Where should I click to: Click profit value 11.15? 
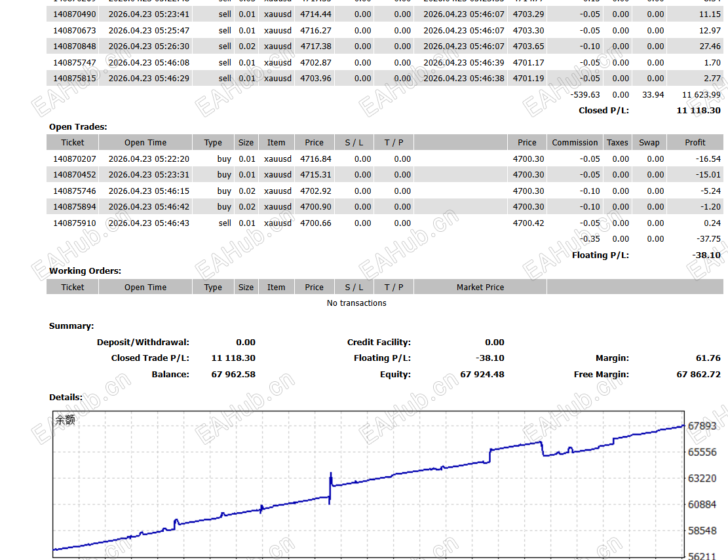tap(710, 14)
